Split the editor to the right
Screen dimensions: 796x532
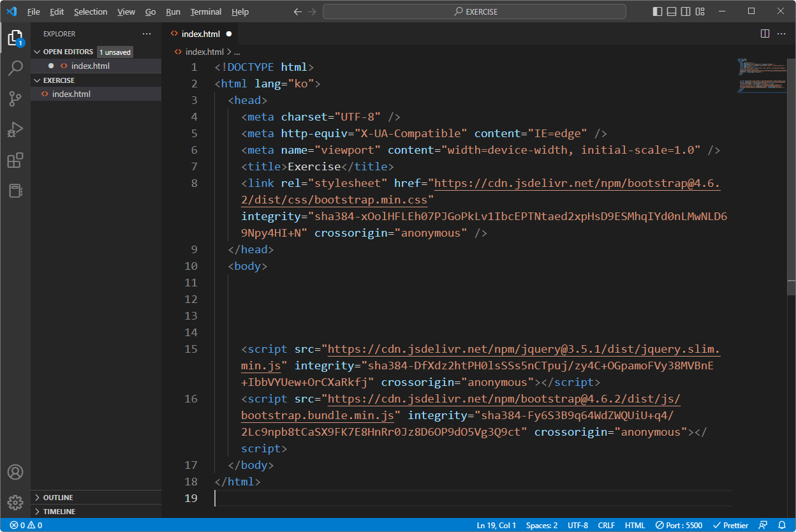tap(765, 34)
